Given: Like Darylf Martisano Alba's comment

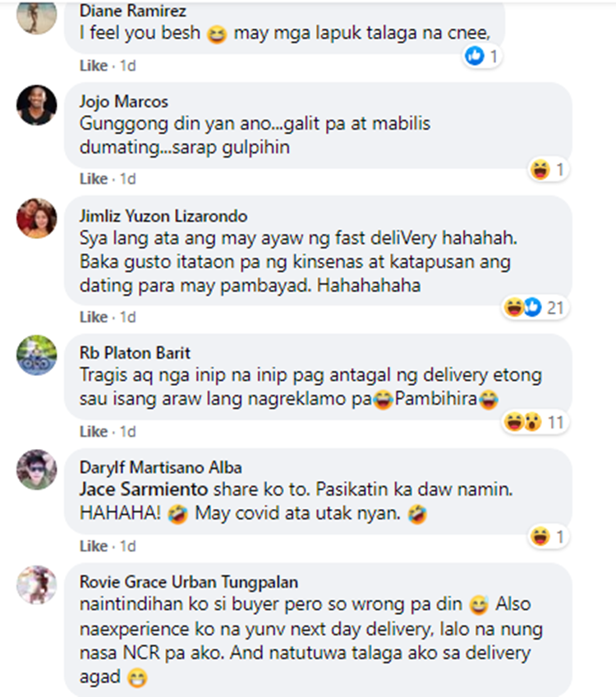Looking at the screenshot, I should point(94,546).
